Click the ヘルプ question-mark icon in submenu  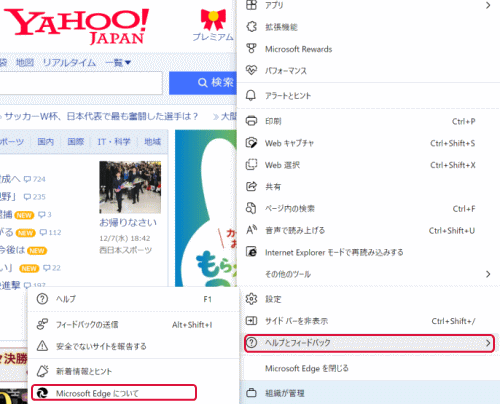coord(42,299)
